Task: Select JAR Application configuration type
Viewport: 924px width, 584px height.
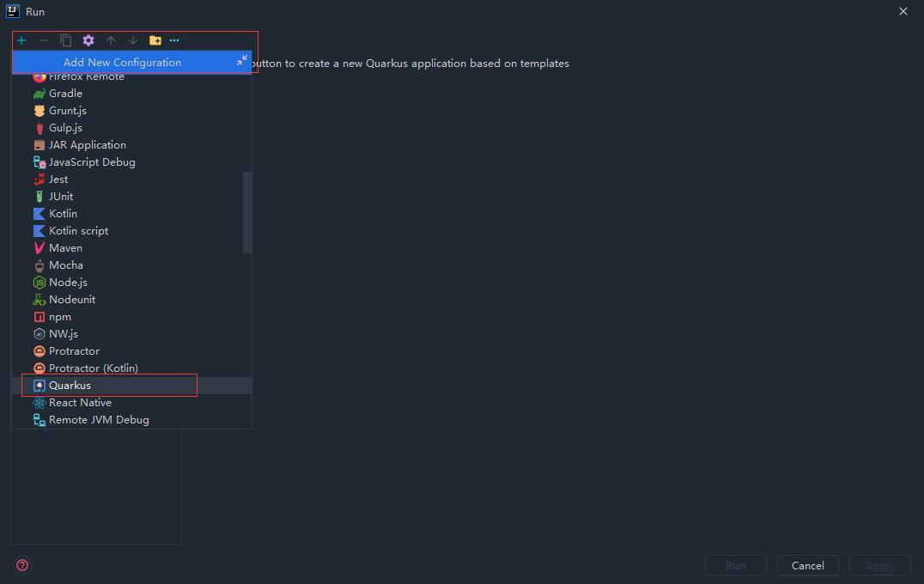Action: click(x=132, y=145)
